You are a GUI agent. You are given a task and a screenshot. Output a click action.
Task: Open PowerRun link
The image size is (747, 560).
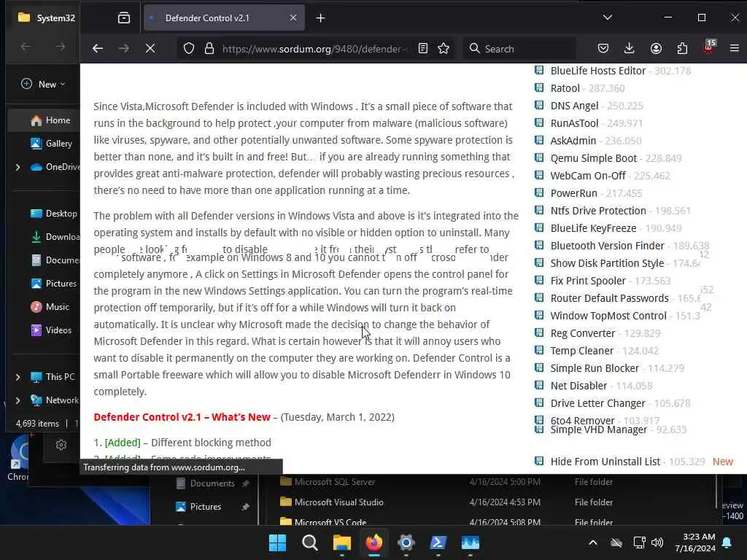coord(573,193)
